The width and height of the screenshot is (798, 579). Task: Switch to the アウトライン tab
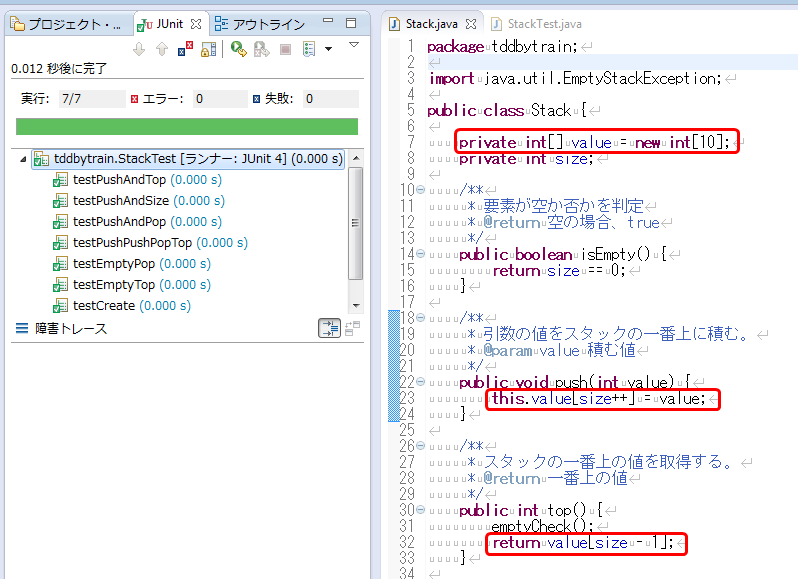[260, 24]
